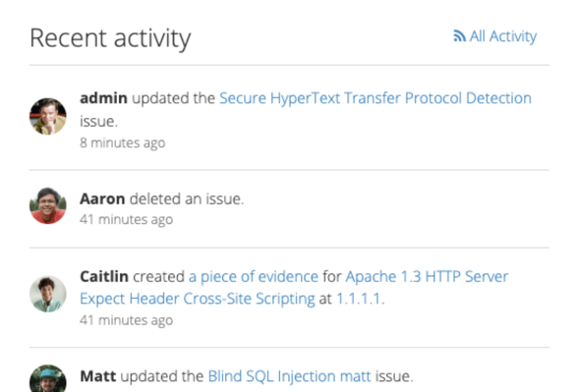The height and width of the screenshot is (392, 579).
Task: Click the RSS feed icon
Action: (459, 35)
